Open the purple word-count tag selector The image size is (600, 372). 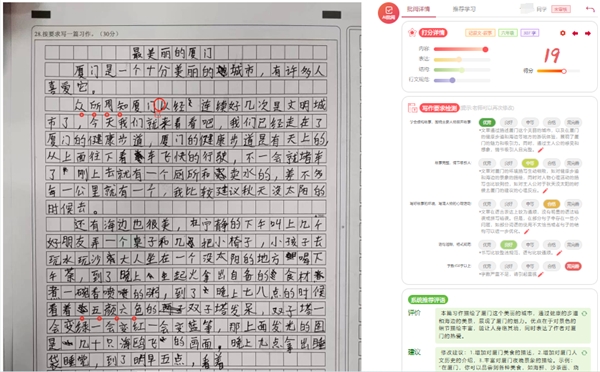530,33
